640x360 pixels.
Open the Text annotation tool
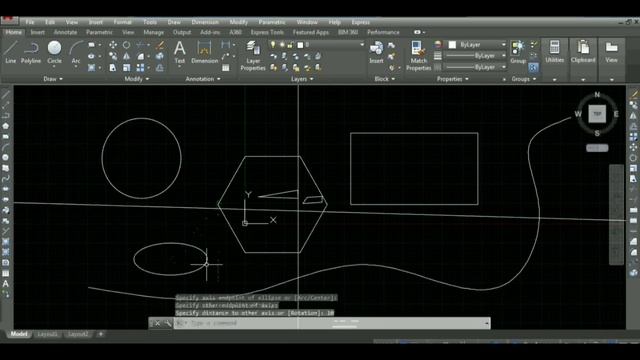tap(180, 52)
